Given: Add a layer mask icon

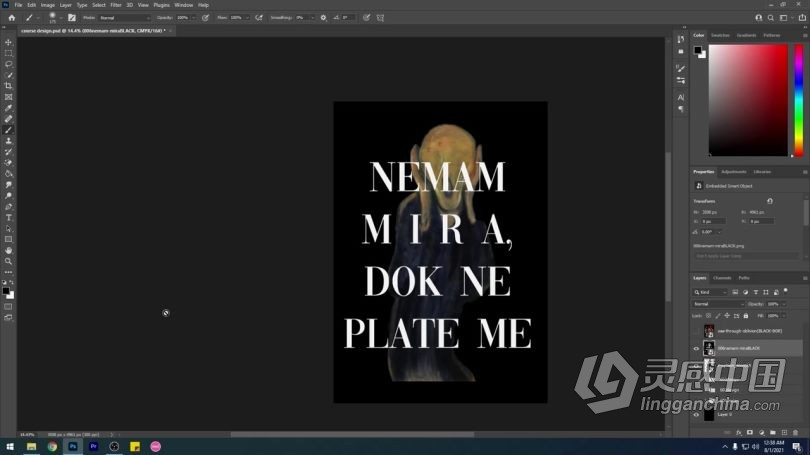Looking at the screenshot, I should [x=750, y=432].
